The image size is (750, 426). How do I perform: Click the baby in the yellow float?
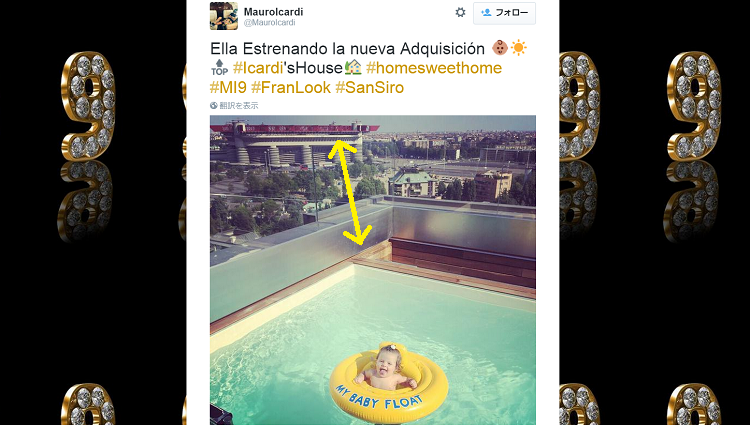[386, 368]
